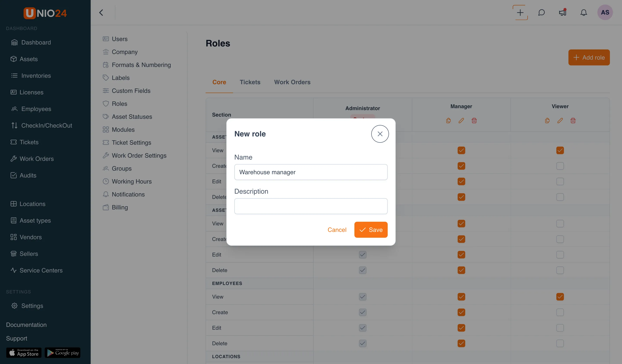The height and width of the screenshot is (364, 622).
Task: Save the new role
Action: pos(371,229)
